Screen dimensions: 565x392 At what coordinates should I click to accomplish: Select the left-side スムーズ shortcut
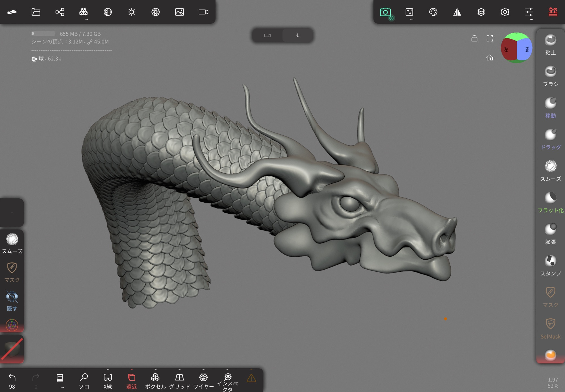point(12,243)
